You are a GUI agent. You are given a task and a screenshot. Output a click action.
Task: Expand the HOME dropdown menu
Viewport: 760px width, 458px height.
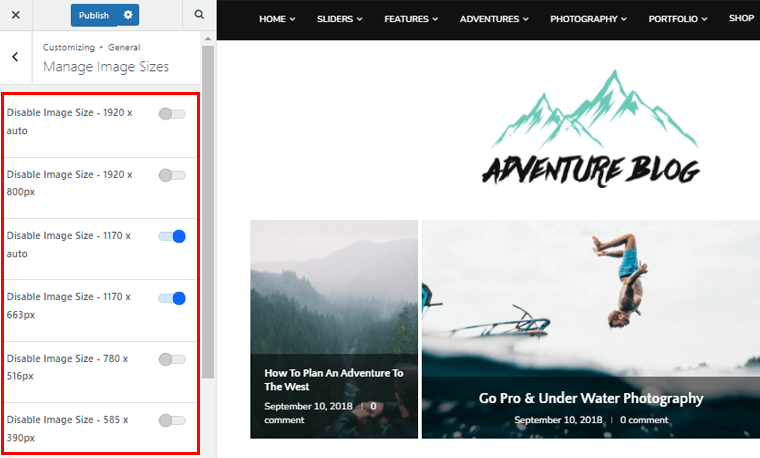pos(277,19)
